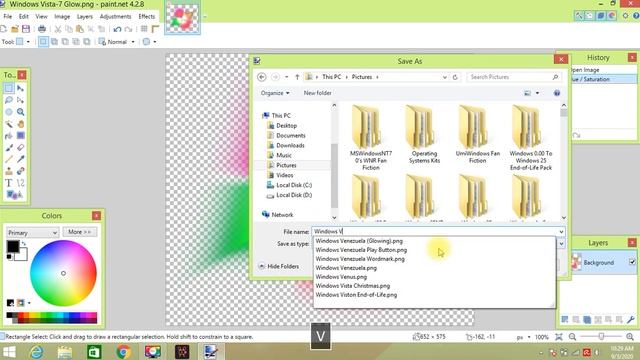
Task: Open the Layers menu
Action: coord(84,16)
